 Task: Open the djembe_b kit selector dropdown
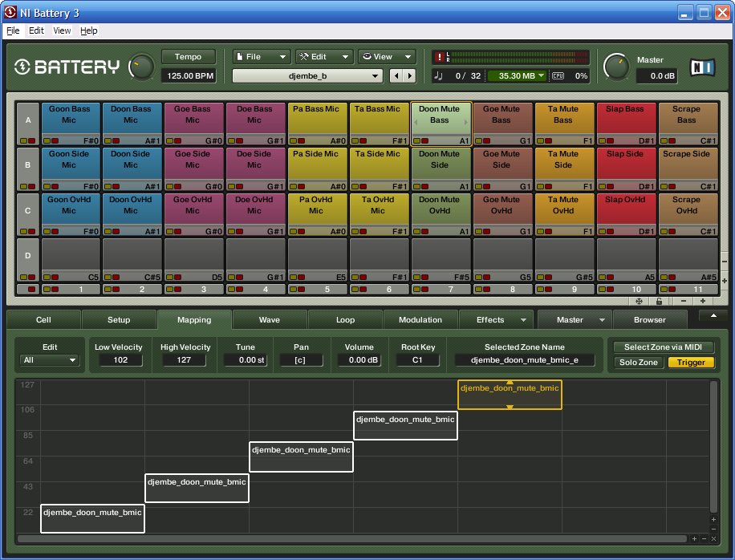[x=307, y=76]
